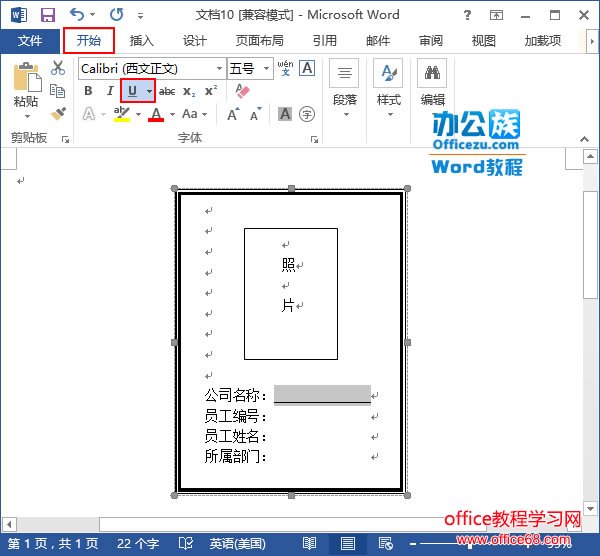Switch to the 引用 (References) tab
600x556 pixels.
click(x=324, y=41)
